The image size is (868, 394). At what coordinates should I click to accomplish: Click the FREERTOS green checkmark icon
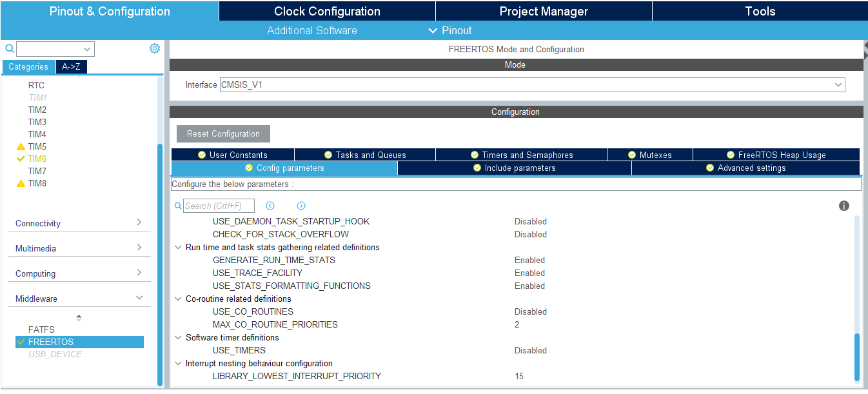coord(21,342)
